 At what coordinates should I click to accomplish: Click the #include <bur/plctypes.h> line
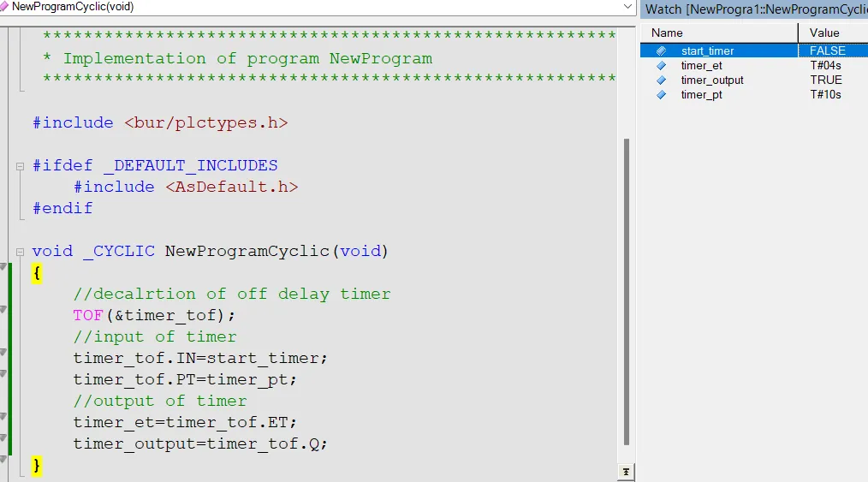click(x=160, y=122)
